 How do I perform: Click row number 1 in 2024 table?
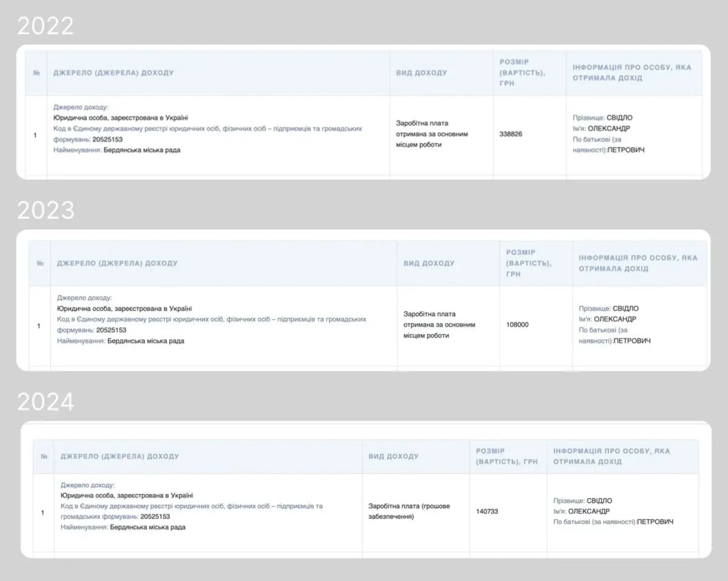click(42, 512)
